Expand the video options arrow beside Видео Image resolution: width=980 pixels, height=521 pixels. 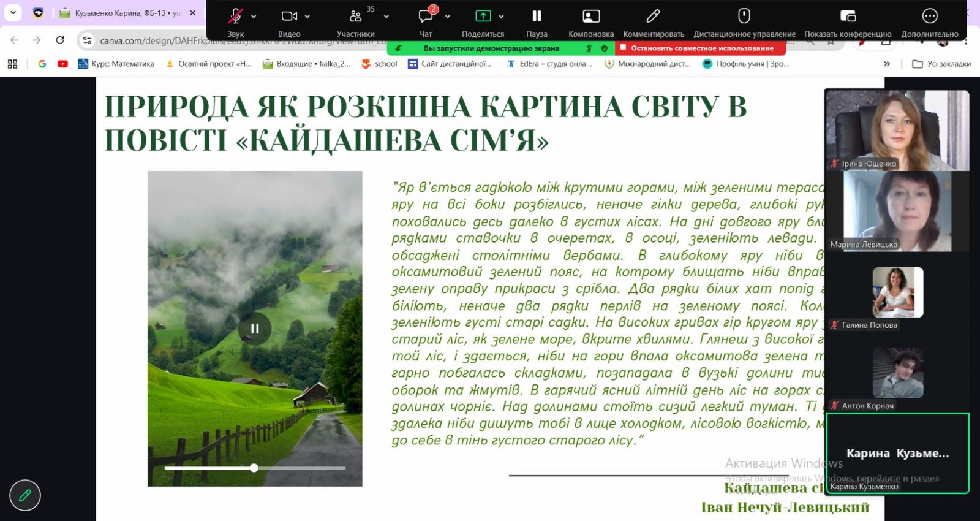(x=307, y=17)
